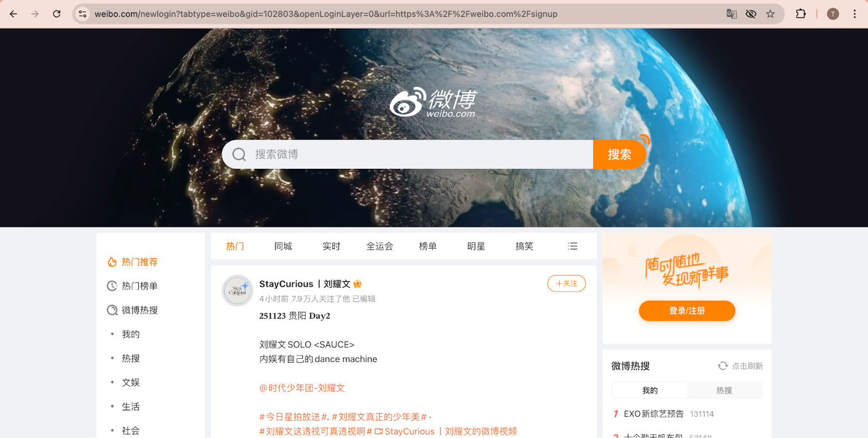Go back with the browser back arrow

point(14,14)
